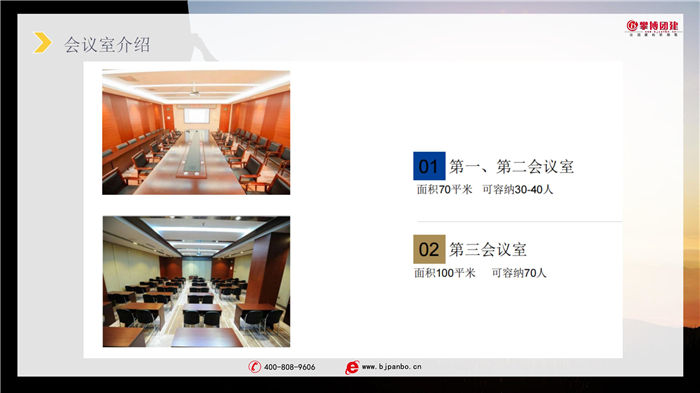Image resolution: width=700 pixels, height=393 pixels.
Task: Click the projector screen in the top photo
Action: pos(196,116)
